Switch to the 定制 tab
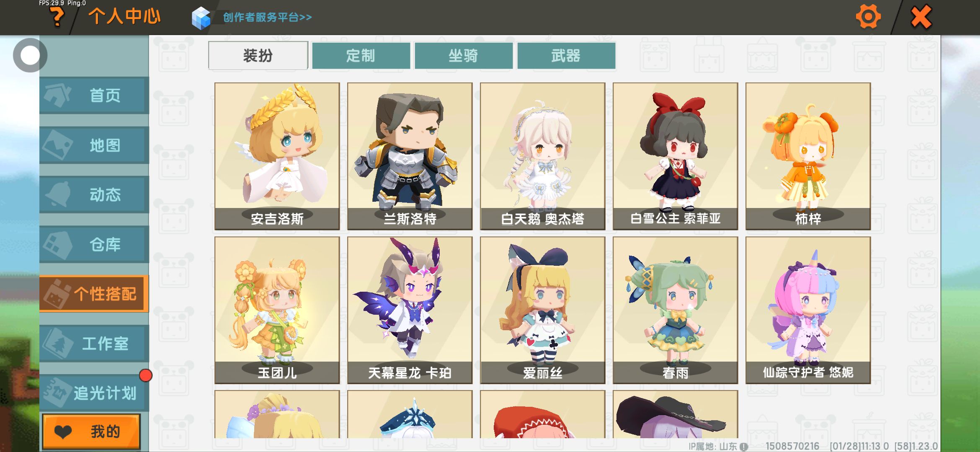This screenshot has width=980, height=452. pyautogui.click(x=361, y=55)
